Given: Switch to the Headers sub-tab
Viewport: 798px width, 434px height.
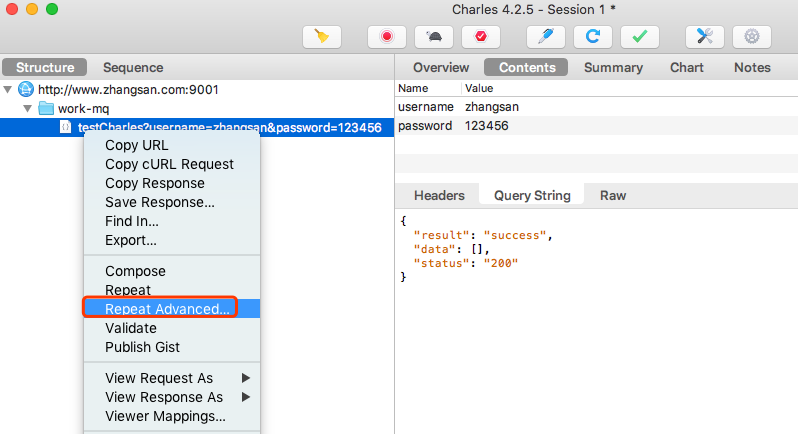Looking at the screenshot, I should [439, 195].
